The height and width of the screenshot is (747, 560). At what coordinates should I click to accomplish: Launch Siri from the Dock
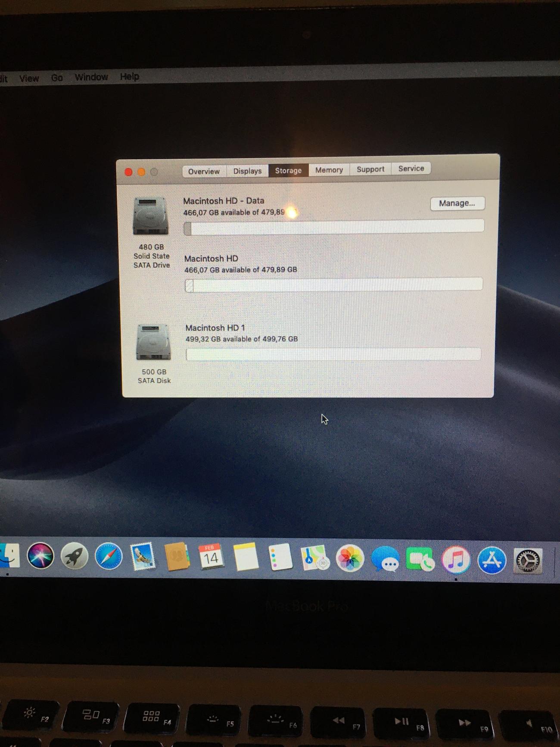[40, 556]
